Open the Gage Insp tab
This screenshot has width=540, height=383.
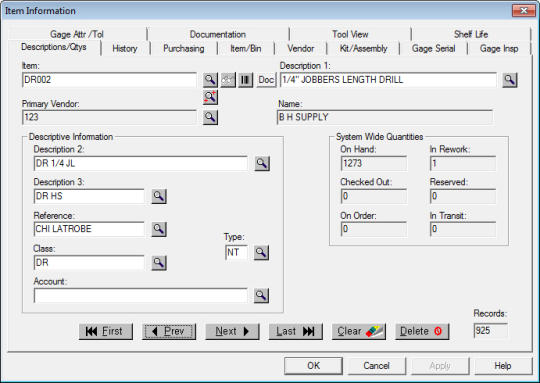click(x=499, y=49)
